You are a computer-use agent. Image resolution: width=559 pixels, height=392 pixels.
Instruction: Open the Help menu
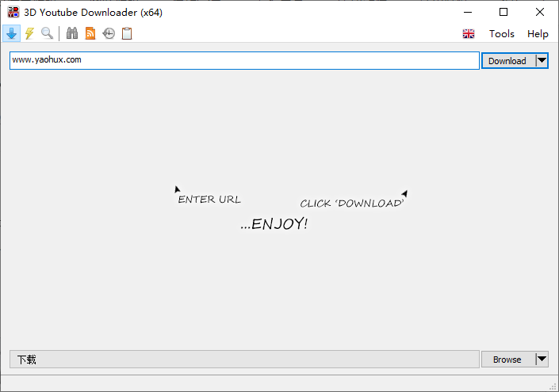[538, 34]
